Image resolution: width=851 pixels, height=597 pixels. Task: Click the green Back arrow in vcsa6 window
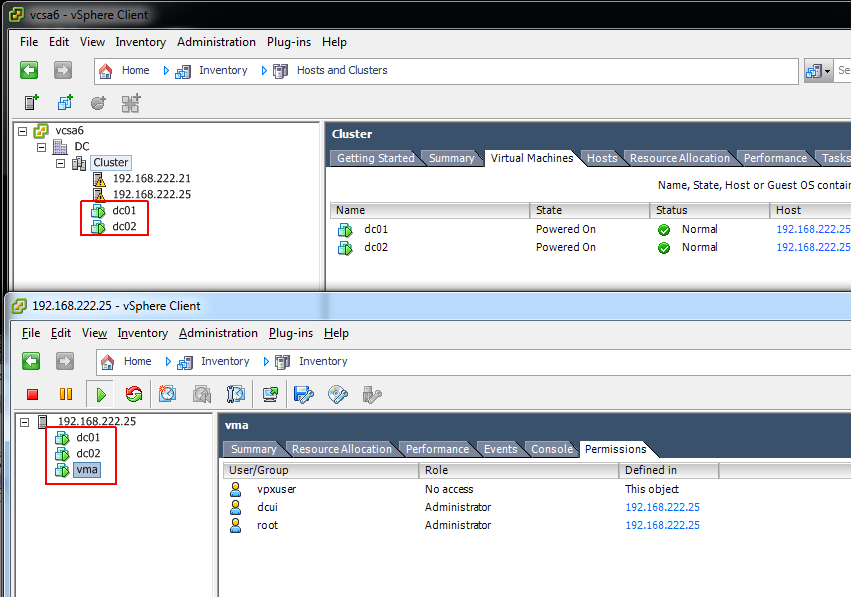29,70
